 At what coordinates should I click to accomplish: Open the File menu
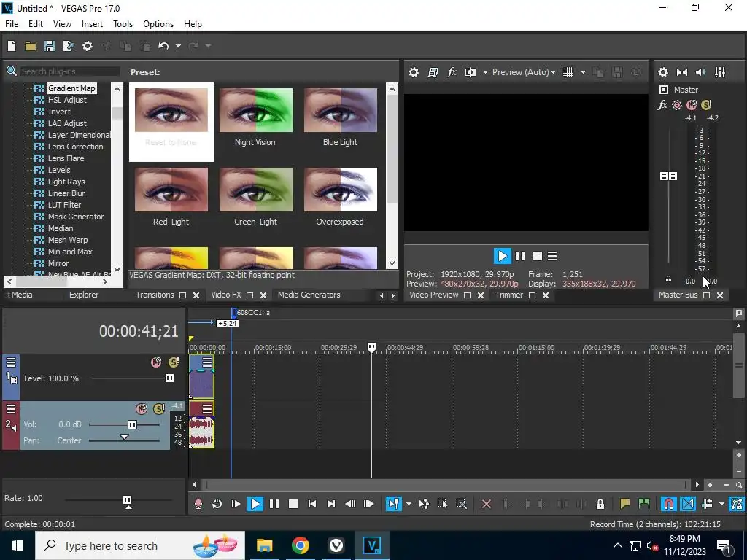(x=12, y=24)
